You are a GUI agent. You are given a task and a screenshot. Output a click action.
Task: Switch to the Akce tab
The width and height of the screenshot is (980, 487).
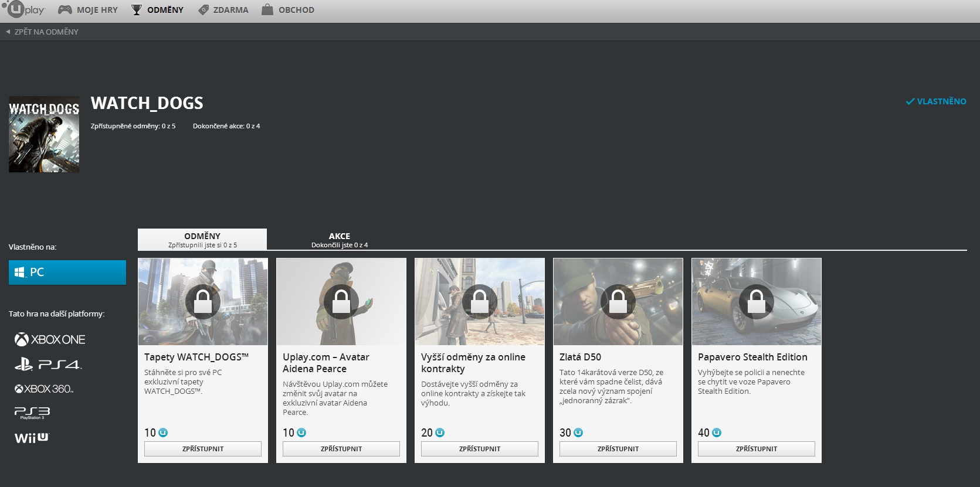pyautogui.click(x=339, y=239)
